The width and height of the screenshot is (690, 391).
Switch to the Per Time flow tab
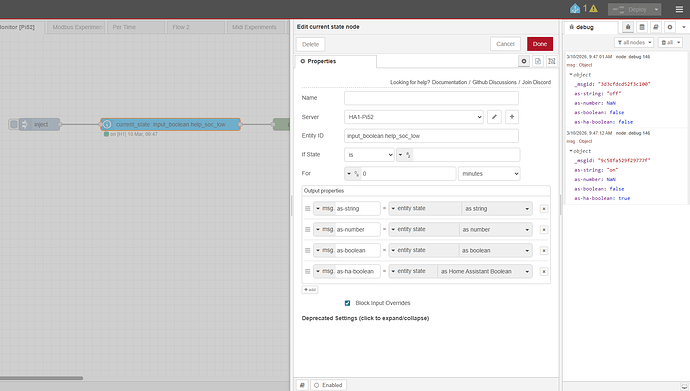point(136,27)
